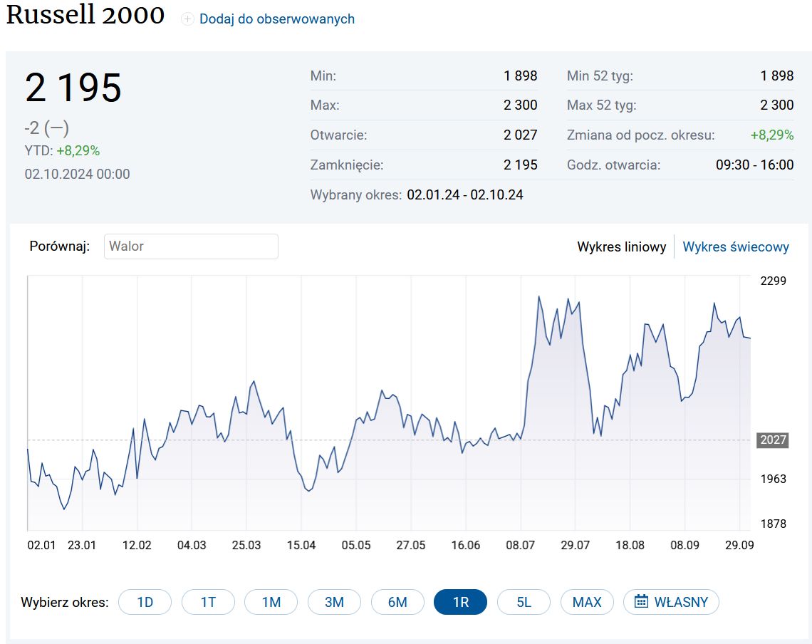Click the 2027 opening price marker label
Image resolution: width=812 pixels, height=644 pixels.
click(x=773, y=440)
